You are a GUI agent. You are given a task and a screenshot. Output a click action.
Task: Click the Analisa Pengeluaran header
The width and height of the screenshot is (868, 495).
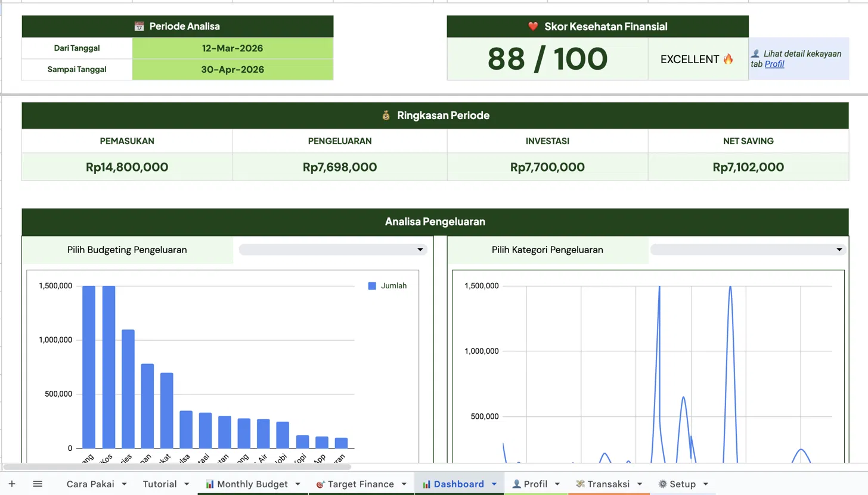[435, 222]
